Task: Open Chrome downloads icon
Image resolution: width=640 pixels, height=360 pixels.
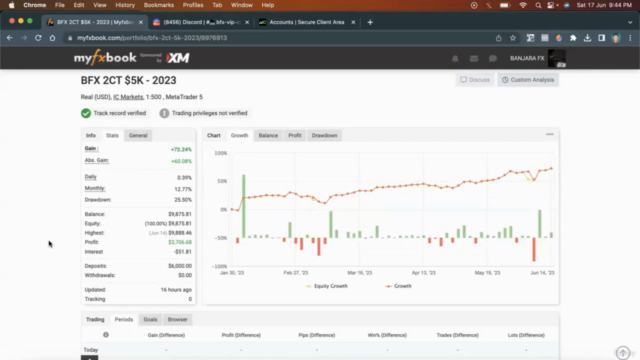Action: click(587, 38)
